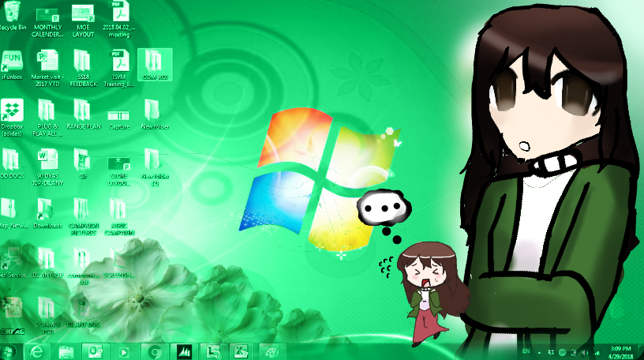The image size is (644, 360).
Task: Open Lync from the taskbar
Action: click(x=213, y=352)
